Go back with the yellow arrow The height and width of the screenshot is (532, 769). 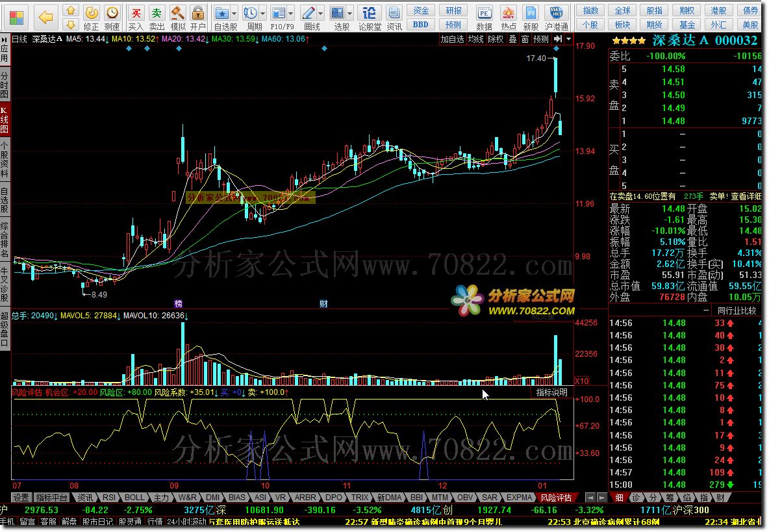pos(45,18)
